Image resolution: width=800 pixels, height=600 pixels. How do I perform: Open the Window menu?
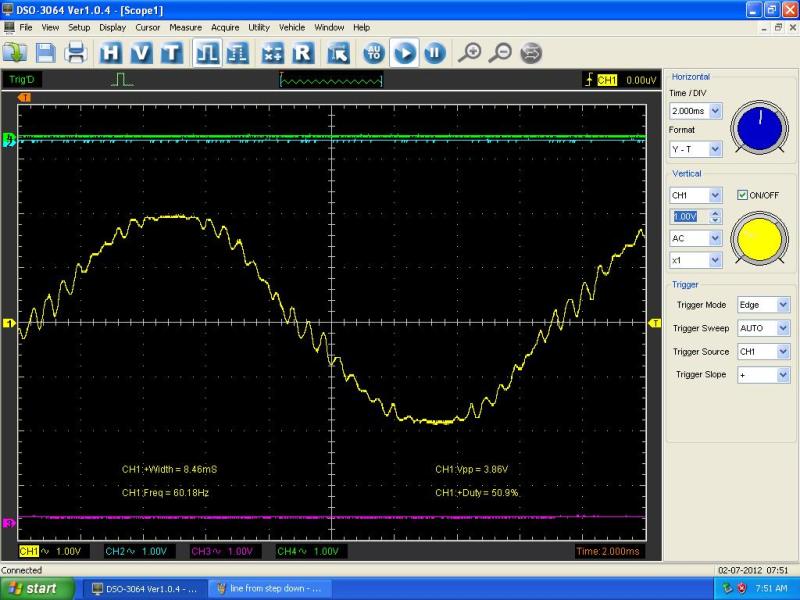point(329,27)
